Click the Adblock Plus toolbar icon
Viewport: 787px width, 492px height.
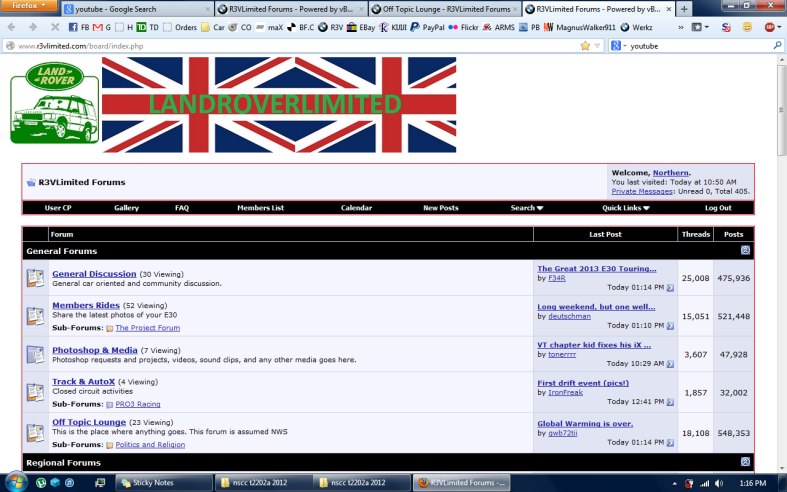tap(769, 27)
